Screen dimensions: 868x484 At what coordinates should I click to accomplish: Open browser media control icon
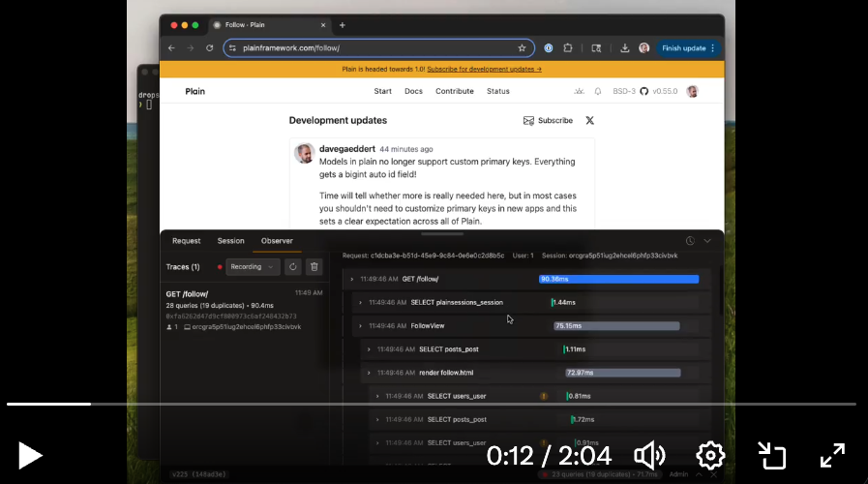pyautogui.click(x=596, y=48)
